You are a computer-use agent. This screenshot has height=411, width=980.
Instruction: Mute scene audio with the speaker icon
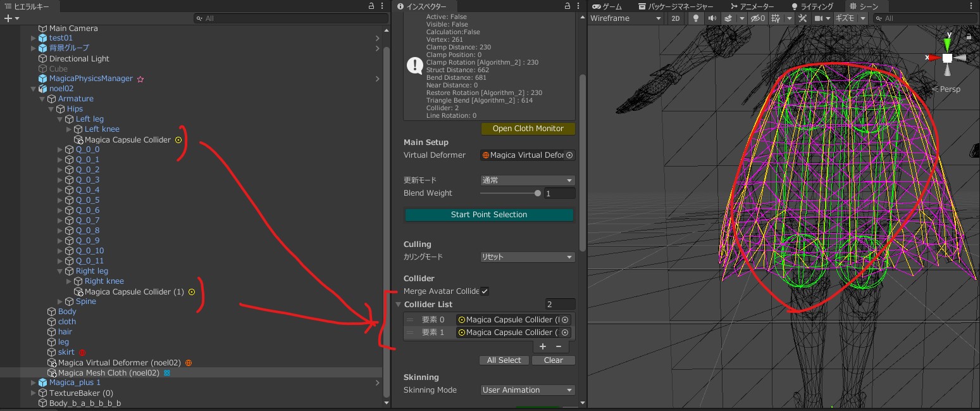tap(712, 18)
